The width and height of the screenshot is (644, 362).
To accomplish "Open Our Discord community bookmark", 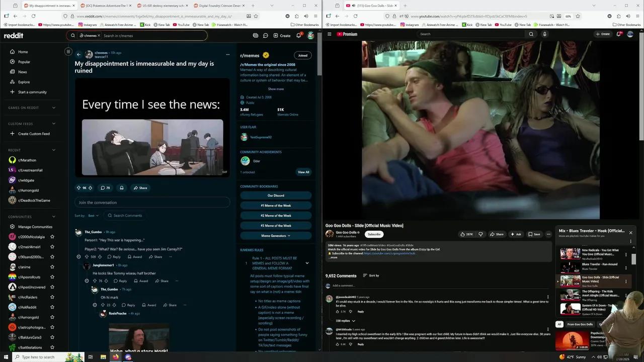I will point(276,195).
